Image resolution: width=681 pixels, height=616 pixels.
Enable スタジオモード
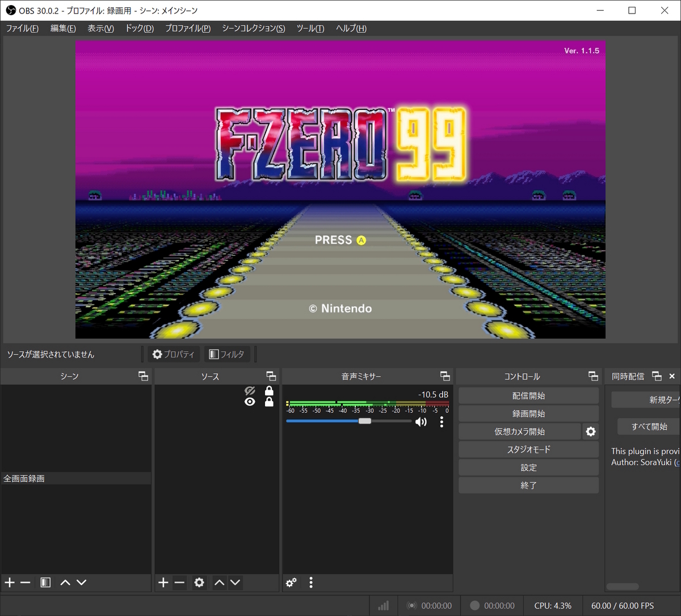point(528,449)
